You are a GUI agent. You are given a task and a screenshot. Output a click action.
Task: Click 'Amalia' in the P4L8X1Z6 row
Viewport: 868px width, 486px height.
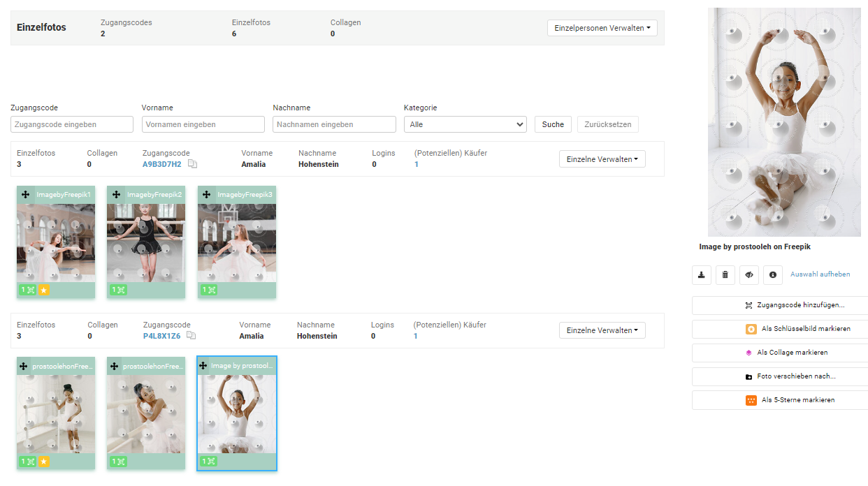tap(252, 336)
